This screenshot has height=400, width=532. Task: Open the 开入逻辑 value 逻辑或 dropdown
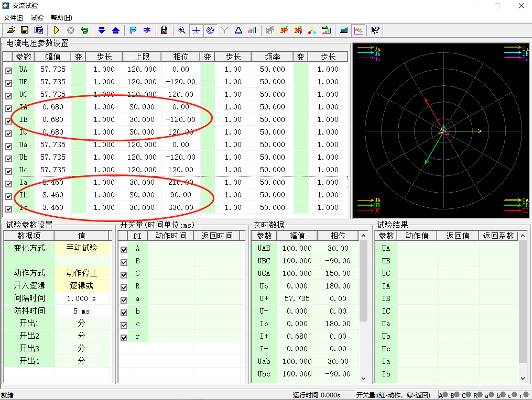click(x=81, y=286)
